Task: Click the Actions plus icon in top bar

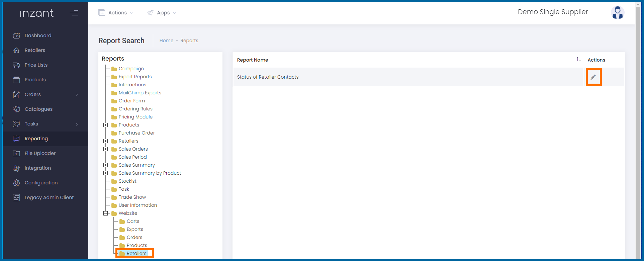Action: tap(102, 13)
